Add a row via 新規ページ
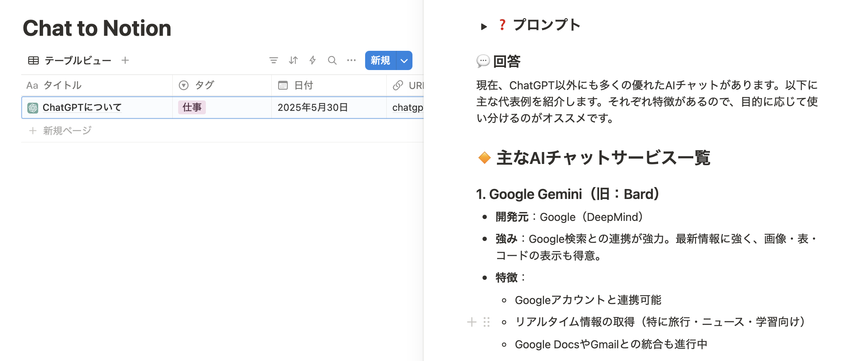Image resolution: width=868 pixels, height=361 pixels. [x=60, y=131]
